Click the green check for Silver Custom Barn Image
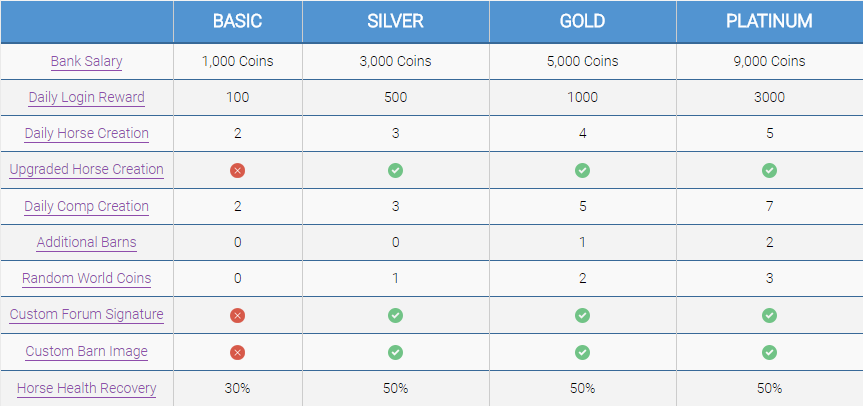The width and height of the screenshot is (863, 406). pos(395,352)
